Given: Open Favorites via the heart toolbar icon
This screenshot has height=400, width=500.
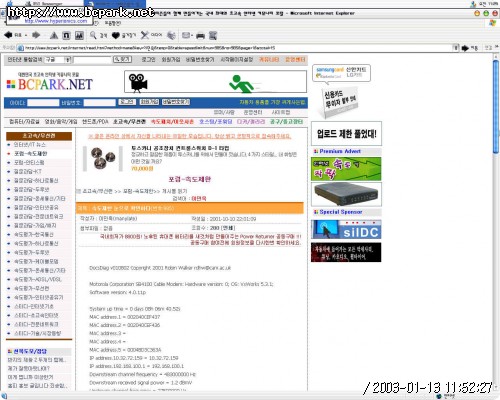Looking at the screenshot, I should coord(116,35).
